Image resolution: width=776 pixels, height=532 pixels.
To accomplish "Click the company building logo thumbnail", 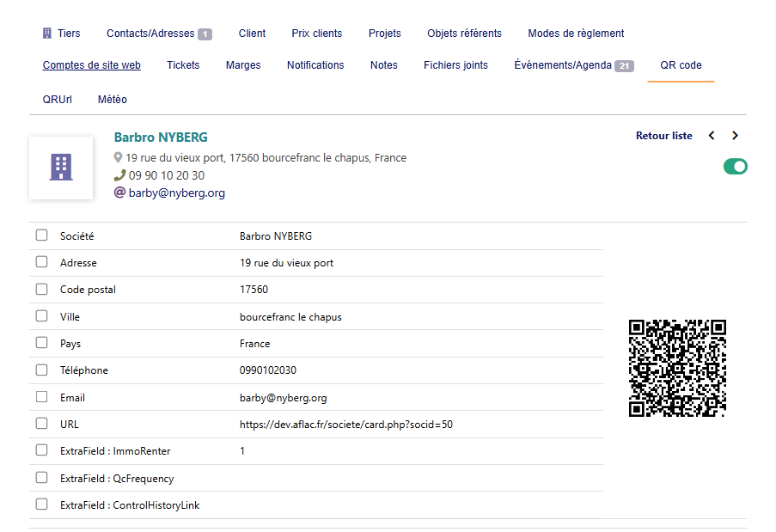I will [x=61, y=168].
